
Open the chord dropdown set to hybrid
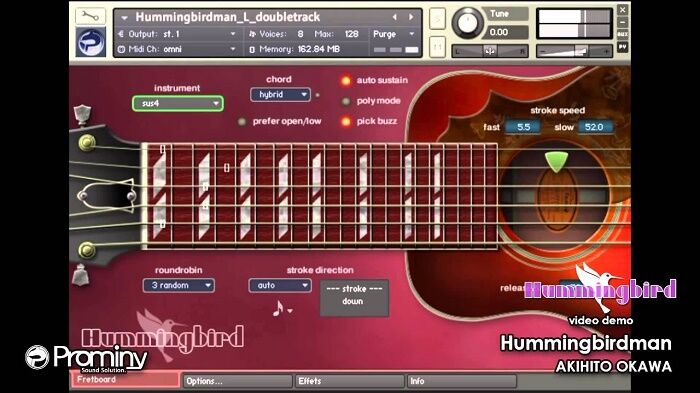pos(280,95)
